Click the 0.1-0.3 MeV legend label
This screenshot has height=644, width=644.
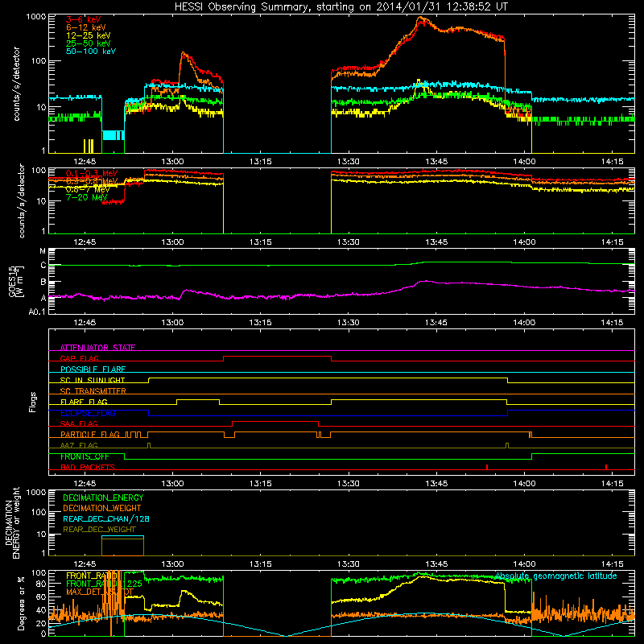coord(92,173)
